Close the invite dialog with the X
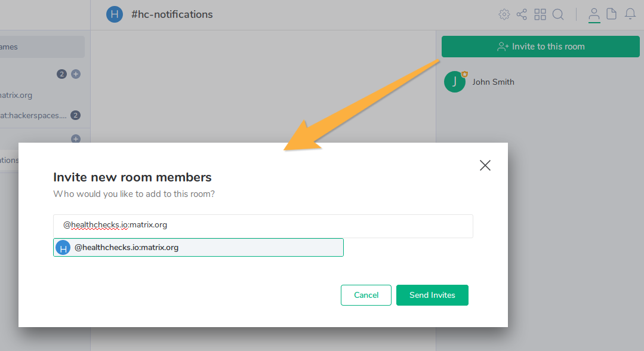Image resolution: width=644 pixels, height=351 pixels. pos(485,165)
